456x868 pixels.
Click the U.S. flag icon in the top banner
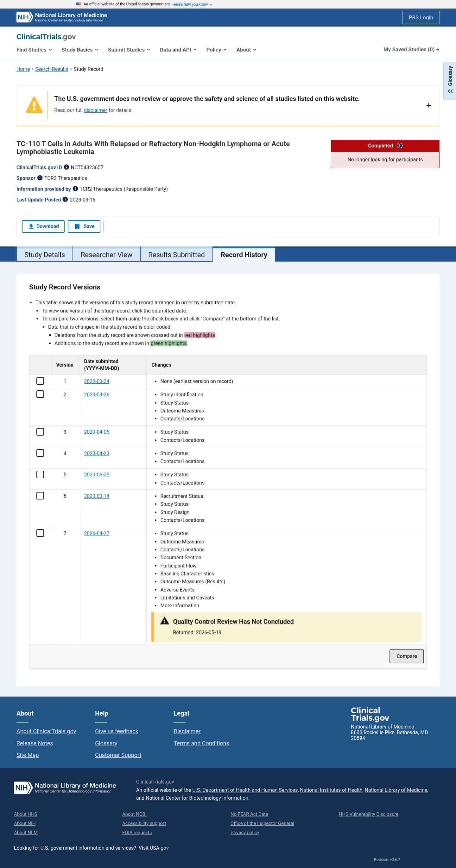[79, 4]
